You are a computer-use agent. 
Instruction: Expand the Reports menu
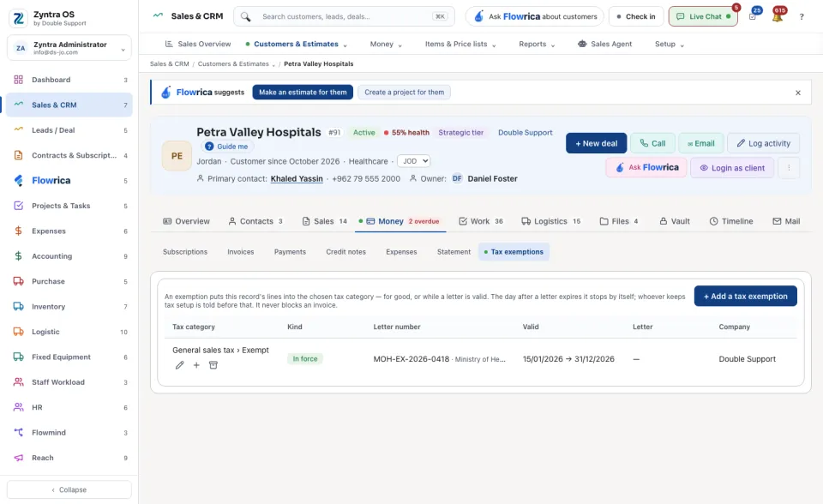coord(537,44)
